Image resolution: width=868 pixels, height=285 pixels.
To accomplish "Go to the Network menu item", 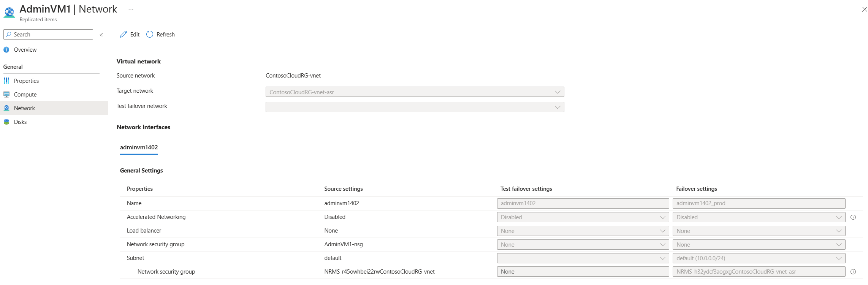I will [24, 108].
